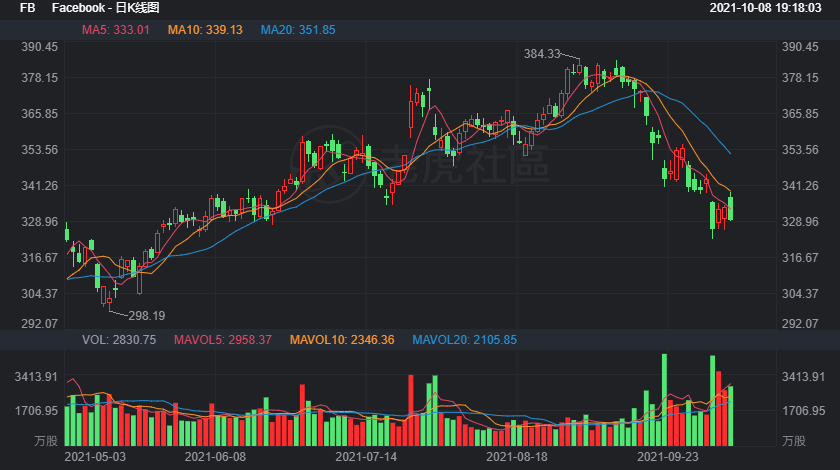The image size is (840, 470).
Task: Click the 2021-09-23 date axis label
Action: 668,457
